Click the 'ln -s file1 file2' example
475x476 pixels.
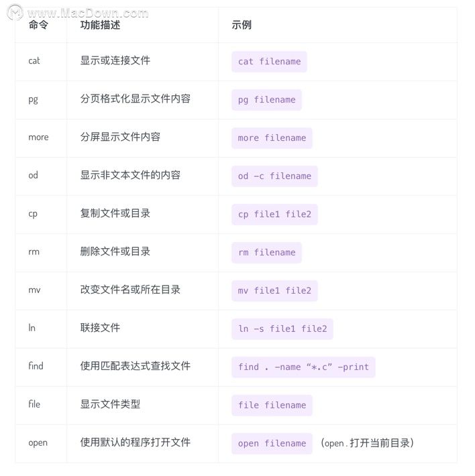(282, 329)
